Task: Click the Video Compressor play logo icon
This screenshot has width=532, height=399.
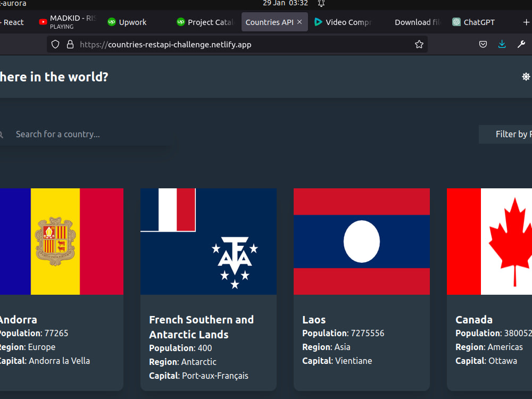Action: pyautogui.click(x=318, y=22)
